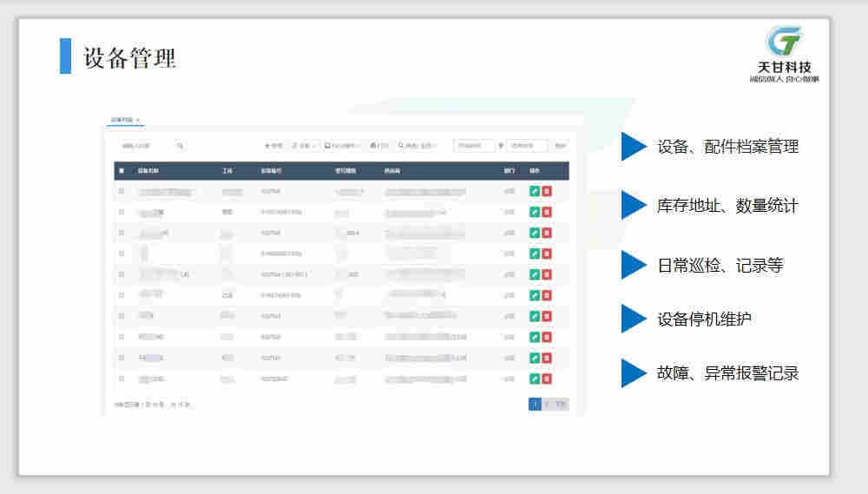Click the add new button in the toolbar
868x494 pixels.
pyautogui.click(x=273, y=146)
